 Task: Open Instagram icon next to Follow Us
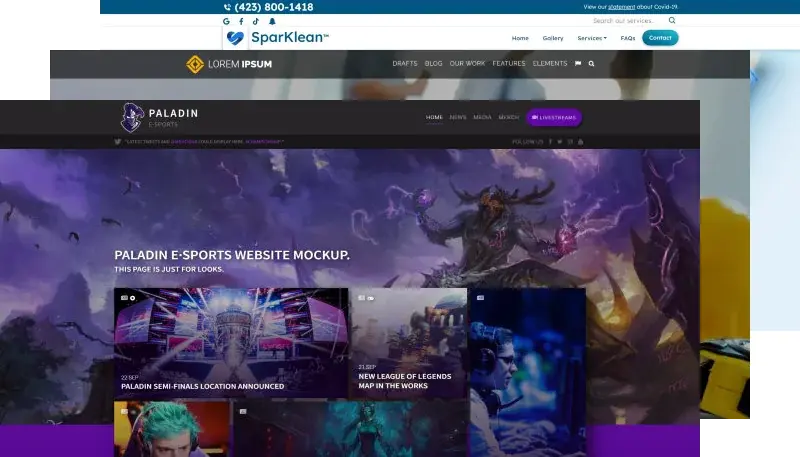(x=570, y=142)
